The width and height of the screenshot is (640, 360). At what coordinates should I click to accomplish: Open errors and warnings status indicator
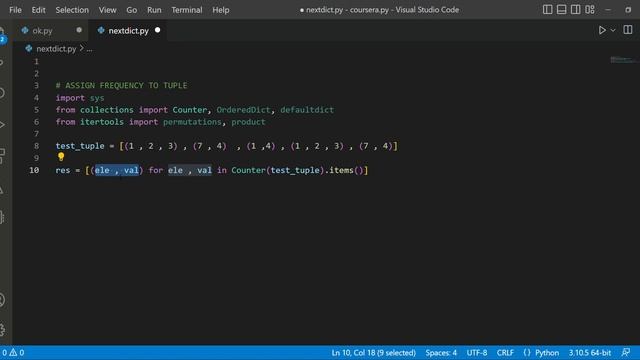click(x=13, y=353)
